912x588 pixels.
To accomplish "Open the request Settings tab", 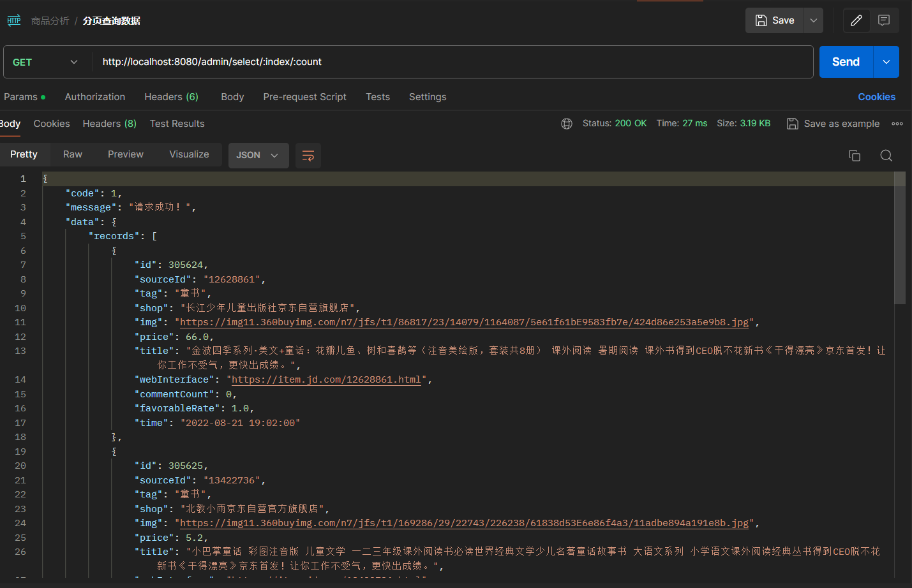I will tap(428, 97).
